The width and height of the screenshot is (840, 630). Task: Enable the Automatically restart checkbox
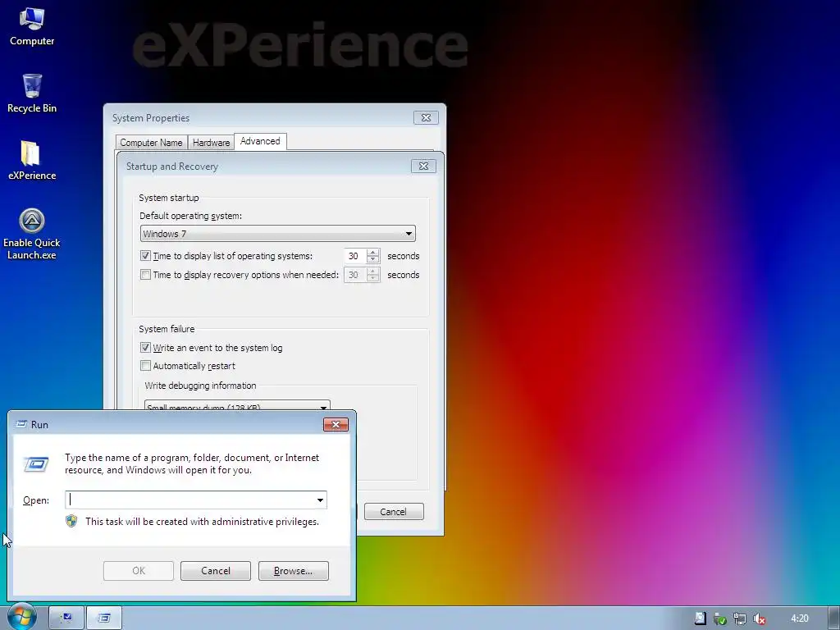click(x=145, y=365)
